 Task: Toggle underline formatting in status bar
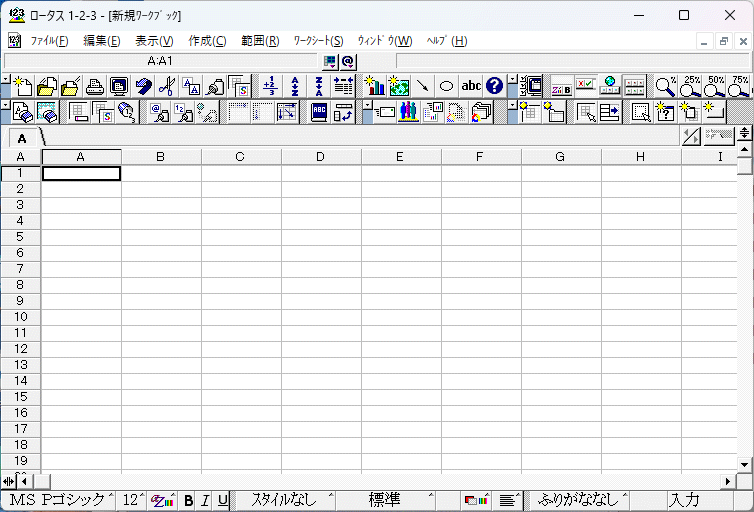(222, 500)
